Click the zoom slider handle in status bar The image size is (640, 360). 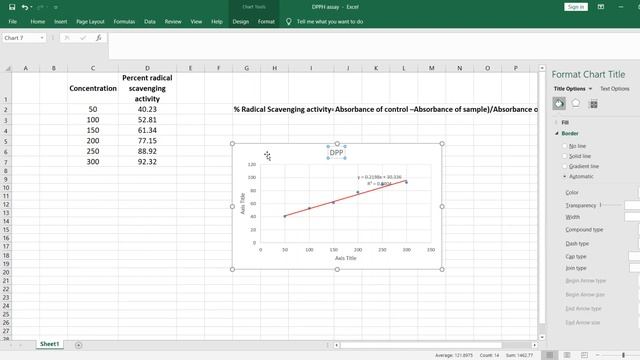tap(623, 355)
